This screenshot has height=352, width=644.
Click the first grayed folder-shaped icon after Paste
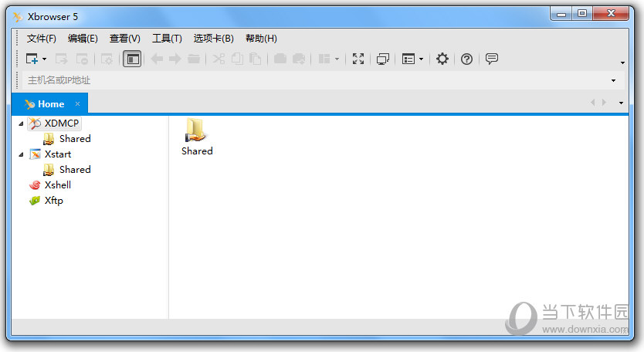pos(280,59)
